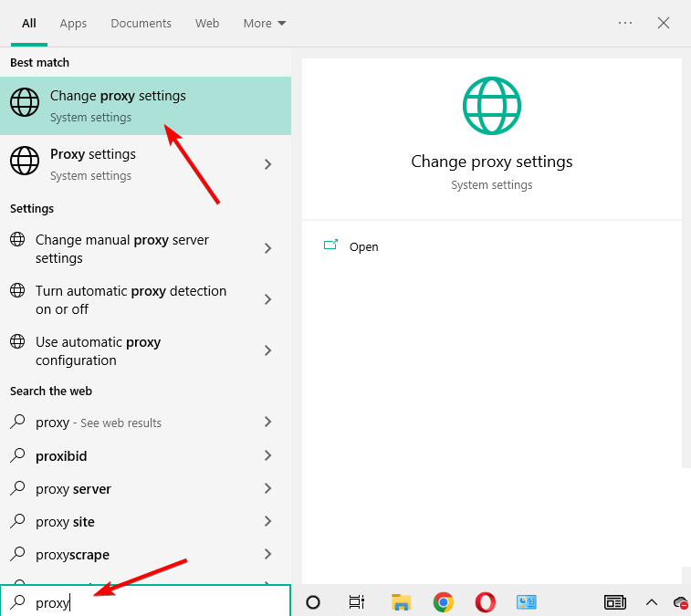Expand the proxibid suggestion chevron
The height and width of the screenshot is (616, 691).
[x=267, y=455]
